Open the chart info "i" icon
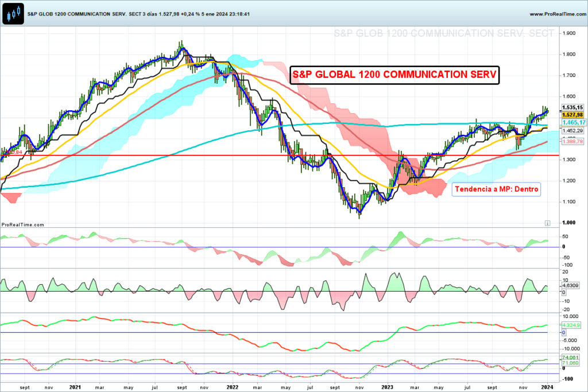This screenshot has width=588, height=392. coord(547,223)
